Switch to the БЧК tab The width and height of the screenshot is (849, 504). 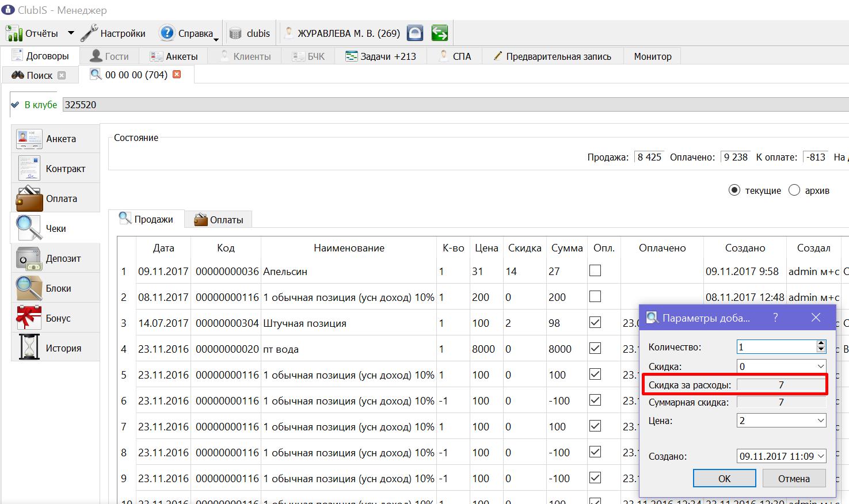309,56
